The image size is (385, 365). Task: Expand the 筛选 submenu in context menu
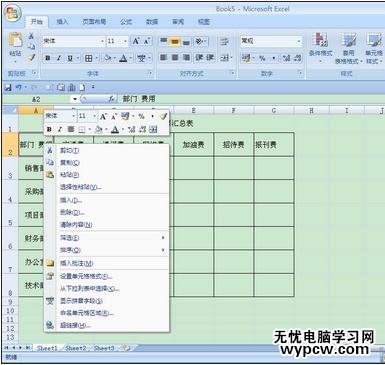(x=112, y=238)
